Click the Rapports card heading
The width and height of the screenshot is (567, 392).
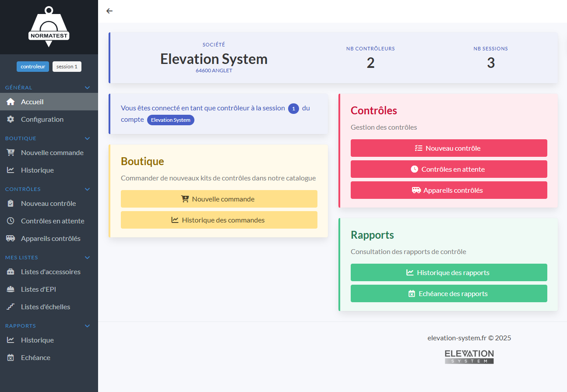(x=373, y=235)
